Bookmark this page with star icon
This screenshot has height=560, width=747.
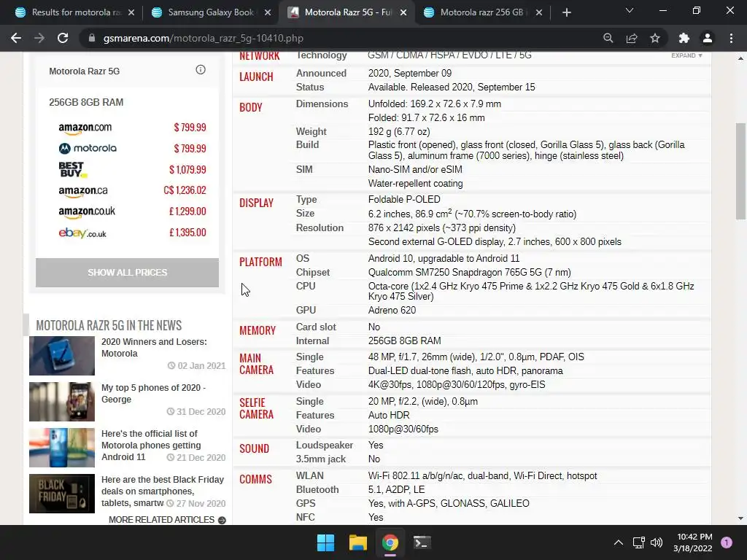655,38
